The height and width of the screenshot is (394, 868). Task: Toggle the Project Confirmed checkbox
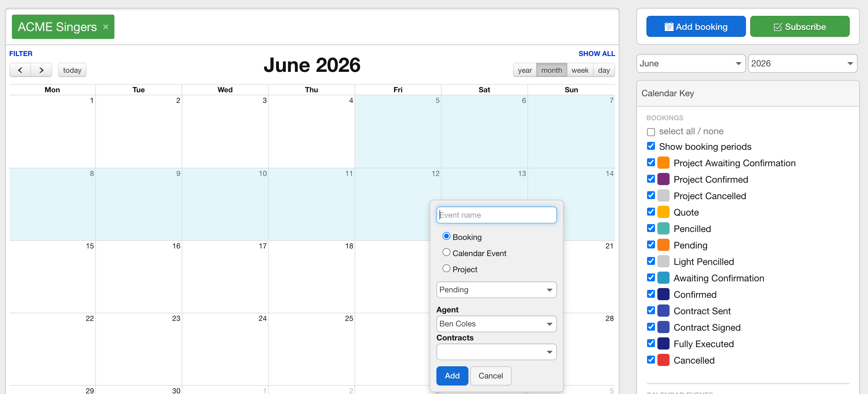[651, 179]
